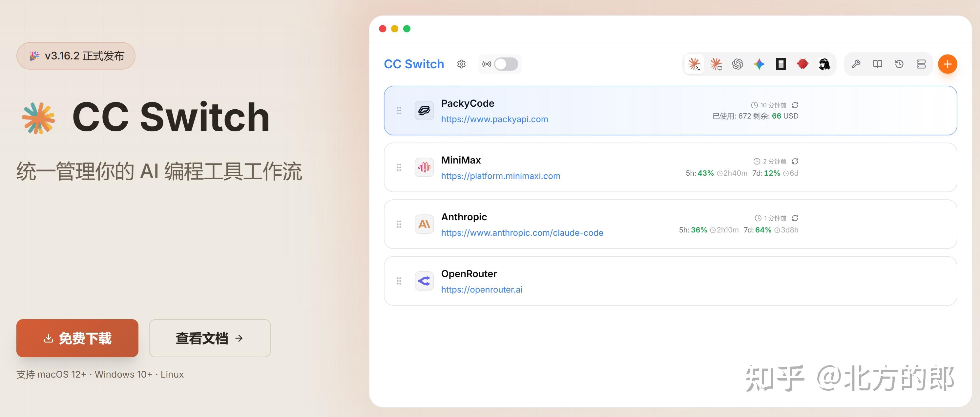
Task: Select the Claude desktop app icon
Action: click(x=716, y=64)
